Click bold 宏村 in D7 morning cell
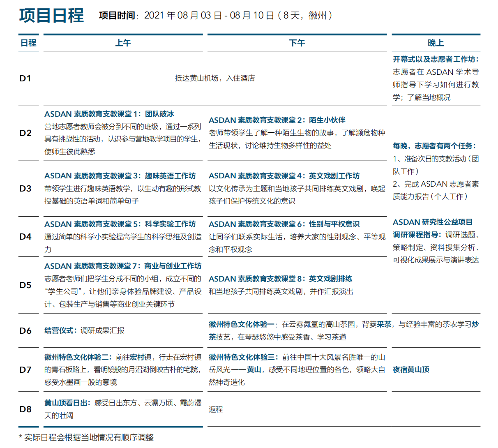The width and height of the screenshot is (498, 448). (x=137, y=357)
